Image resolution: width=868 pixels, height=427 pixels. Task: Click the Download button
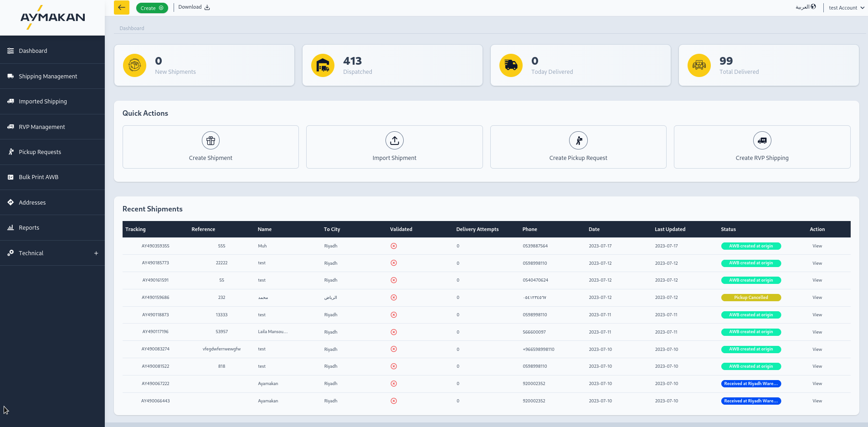pyautogui.click(x=194, y=7)
